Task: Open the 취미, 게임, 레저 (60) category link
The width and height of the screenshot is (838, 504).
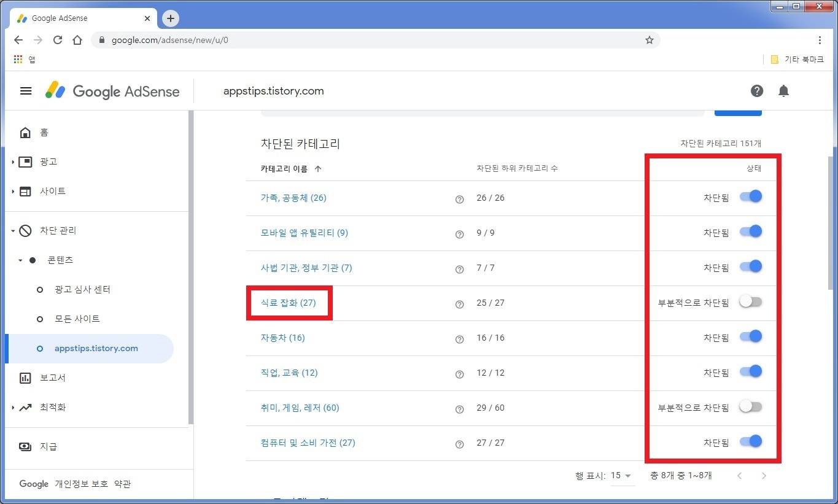Action: coord(300,408)
